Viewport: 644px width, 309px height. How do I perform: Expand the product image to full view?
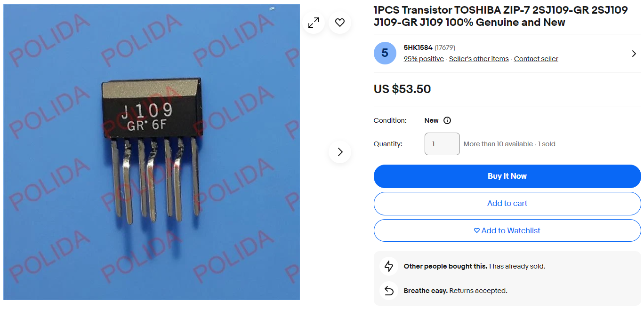314,23
